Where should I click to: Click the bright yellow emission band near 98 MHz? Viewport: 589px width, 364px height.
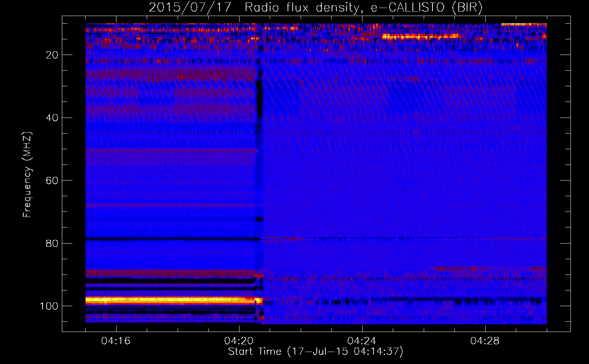pyautogui.click(x=174, y=301)
